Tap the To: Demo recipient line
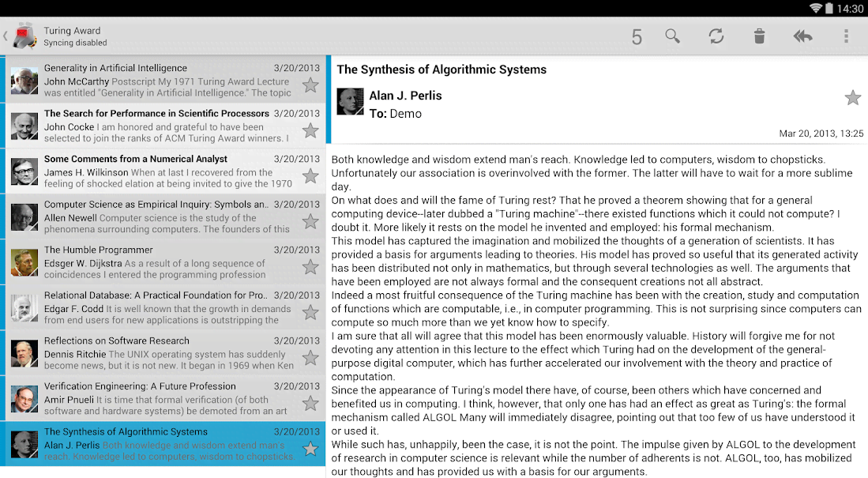The height and width of the screenshot is (478, 868). click(x=395, y=114)
